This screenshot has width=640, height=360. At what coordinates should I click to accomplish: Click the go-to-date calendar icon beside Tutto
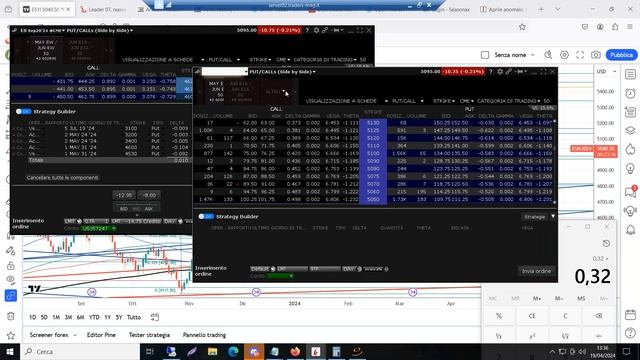coord(155,317)
